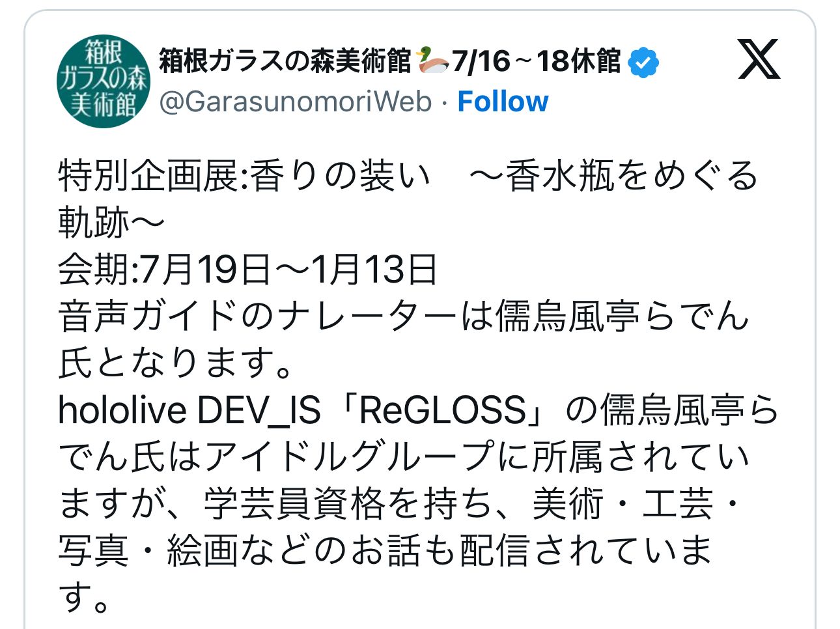Viewport: 840px width, 629px height.
Task: Follow the GarasunomoriWeb account
Action: click(503, 102)
